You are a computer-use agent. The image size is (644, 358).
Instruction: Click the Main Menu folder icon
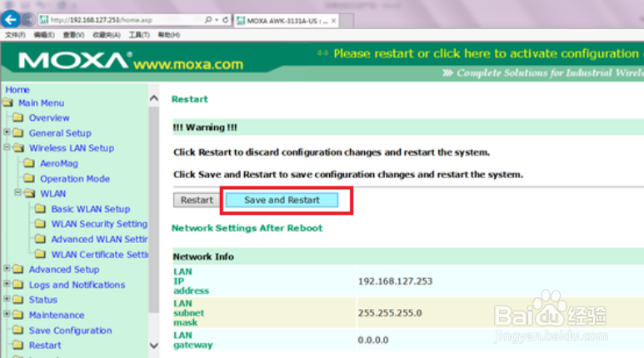(8, 102)
